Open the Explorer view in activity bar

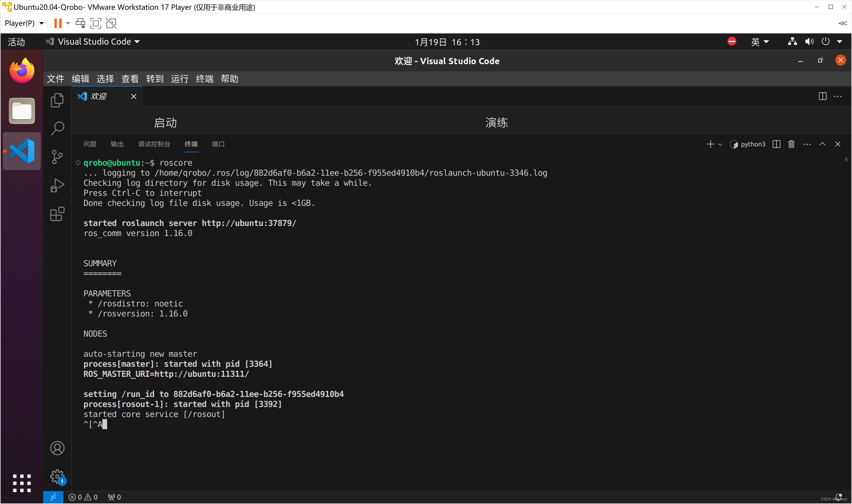pyautogui.click(x=57, y=100)
